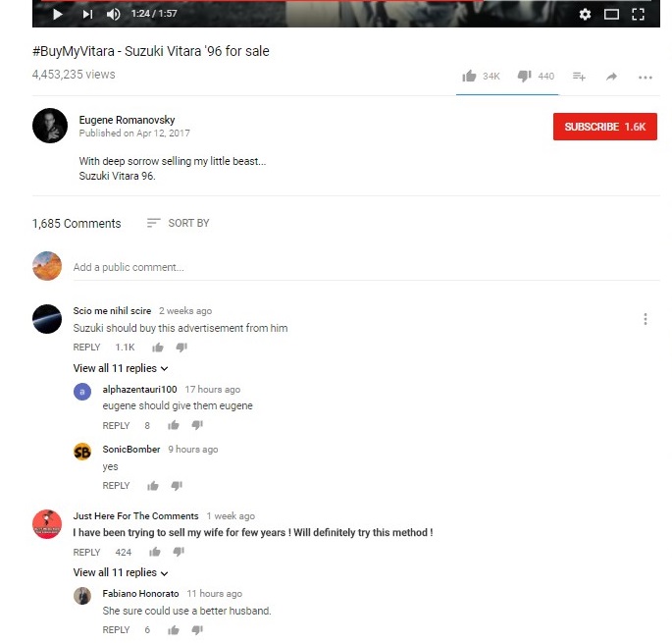
Task: Open video settings gear
Action: (x=585, y=14)
